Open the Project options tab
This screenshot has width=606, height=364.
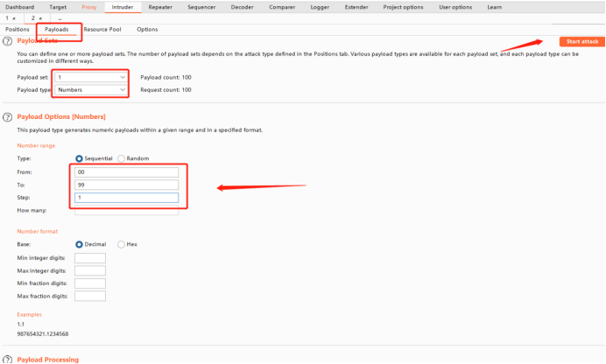point(403,7)
